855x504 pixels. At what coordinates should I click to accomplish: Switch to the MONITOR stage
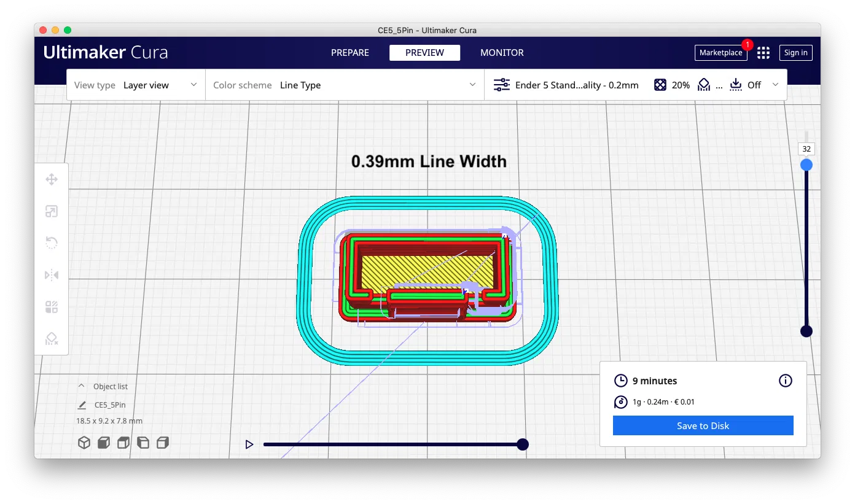tap(502, 53)
